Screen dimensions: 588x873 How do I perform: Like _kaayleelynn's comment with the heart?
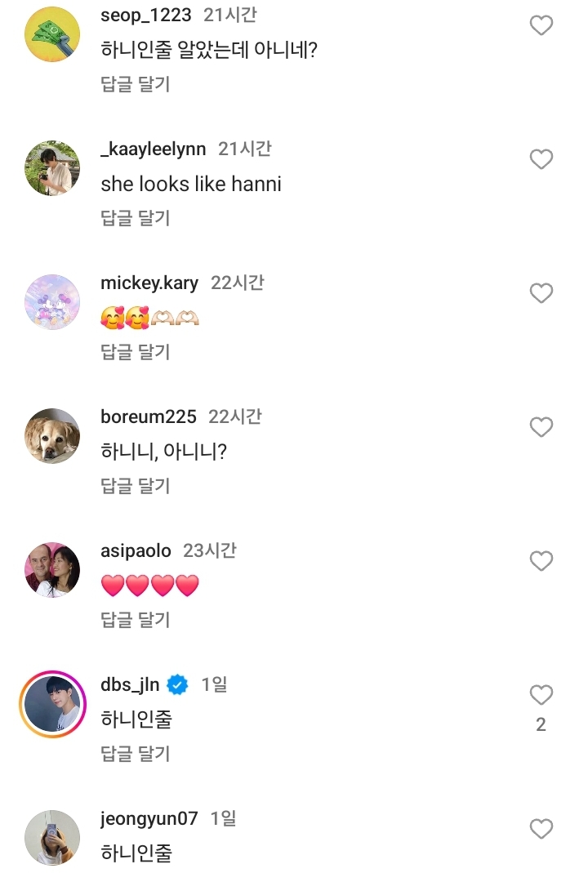point(541,159)
